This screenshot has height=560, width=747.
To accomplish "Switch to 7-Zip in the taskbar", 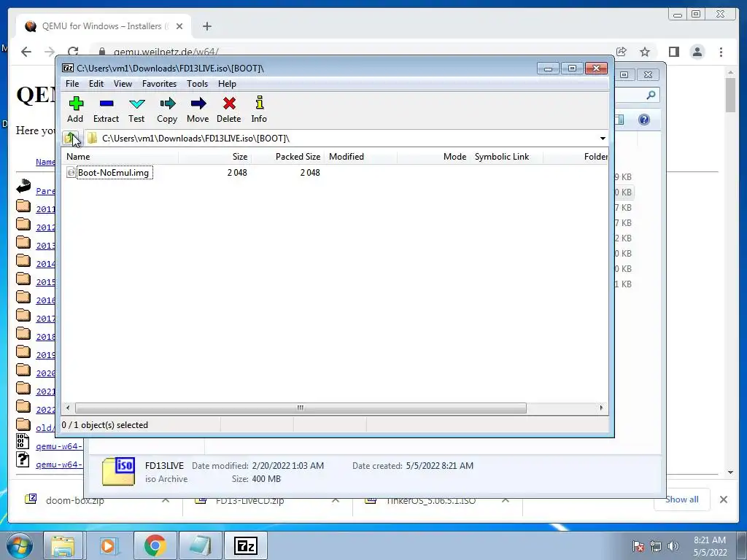I will [246, 545].
